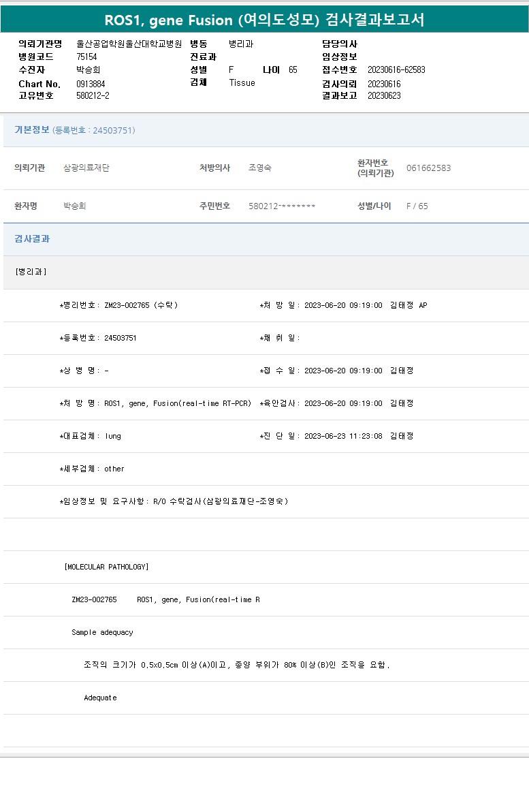The image size is (529, 812).
Task: Click the report title 검사결과보고서 banner
Action: [x=264, y=20]
